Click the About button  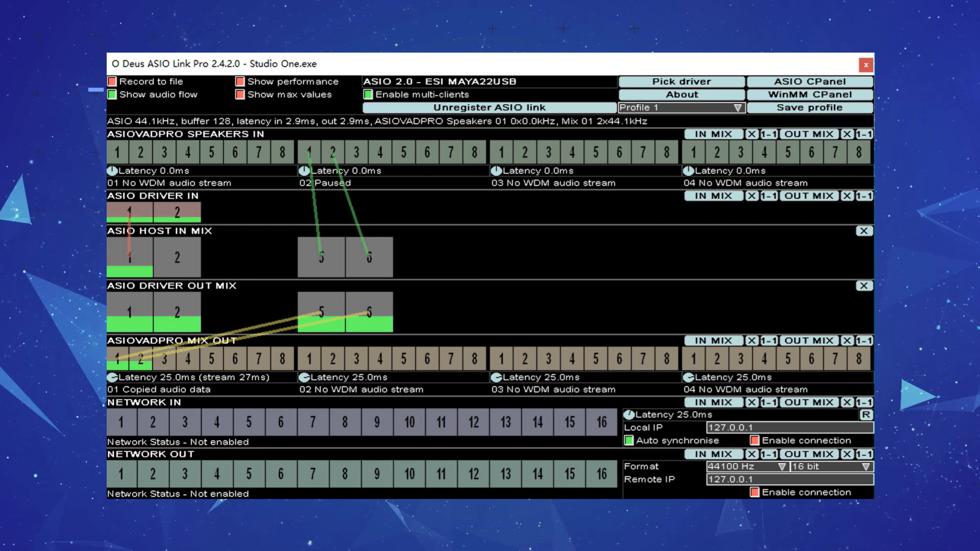681,94
